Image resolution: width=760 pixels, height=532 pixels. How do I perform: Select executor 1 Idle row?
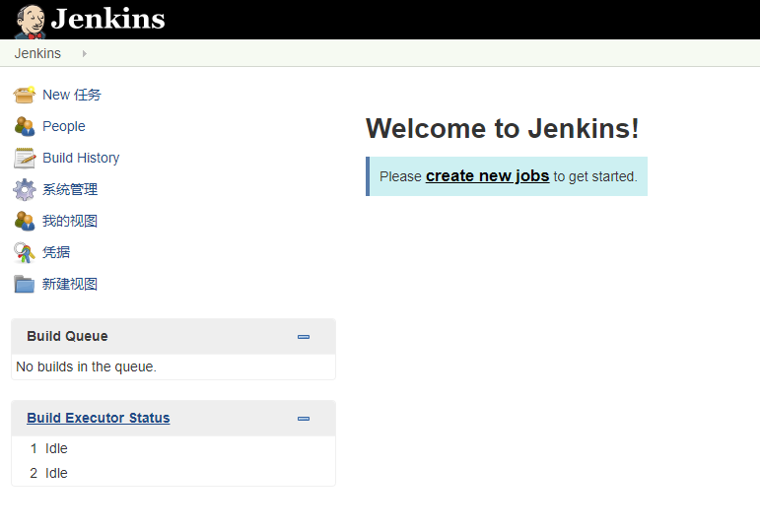(x=173, y=448)
